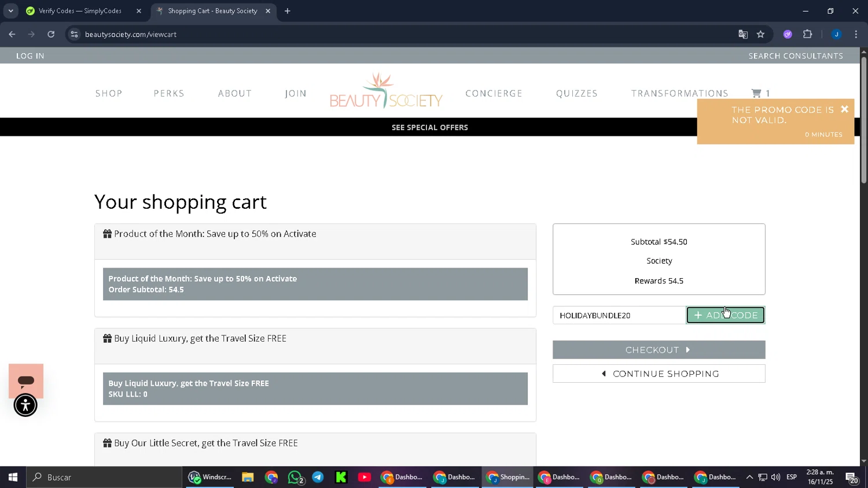This screenshot has height=488, width=868.
Task: Open the volume control in system tray
Action: pyautogui.click(x=775, y=477)
